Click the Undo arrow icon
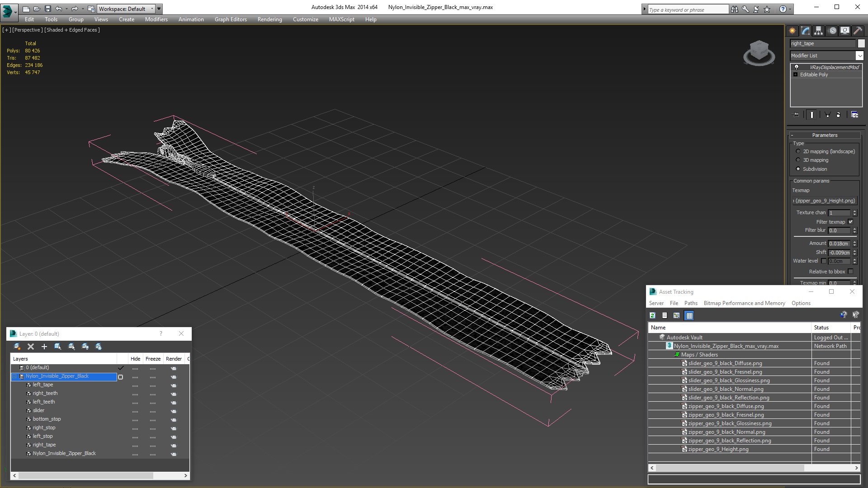Viewport: 868px width, 488px height. click(x=59, y=9)
